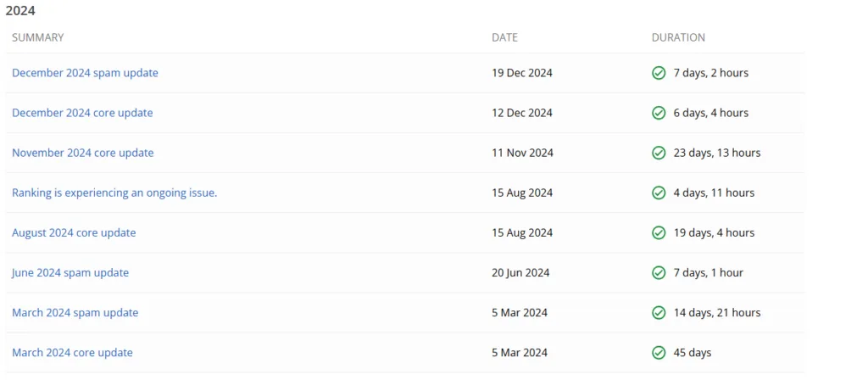Click the status check icon for 7 days, 1 hour
The image size is (868, 380).
659,272
